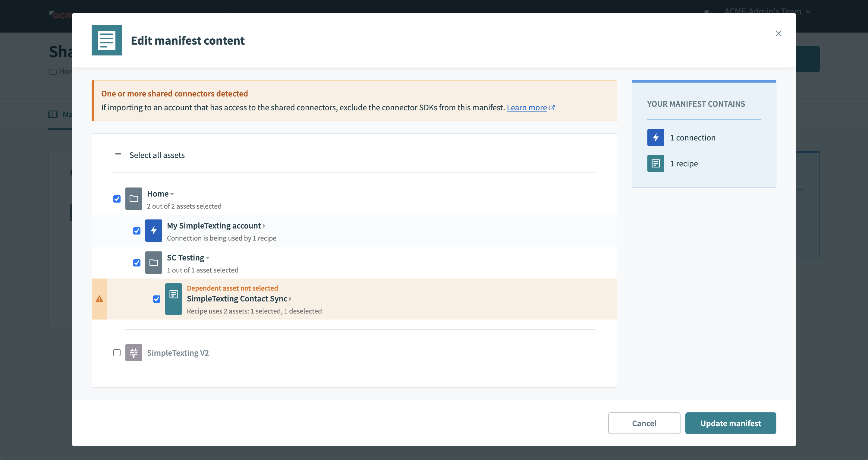Click the recipe icon beside 1 recipe
This screenshot has width=868, height=460.
656,163
